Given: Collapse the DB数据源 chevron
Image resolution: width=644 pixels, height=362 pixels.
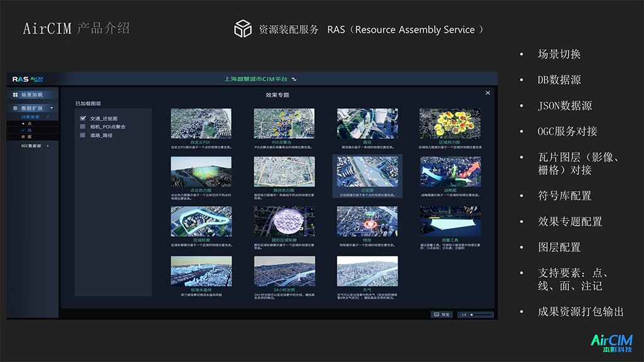Looking at the screenshot, I should click(x=48, y=117).
